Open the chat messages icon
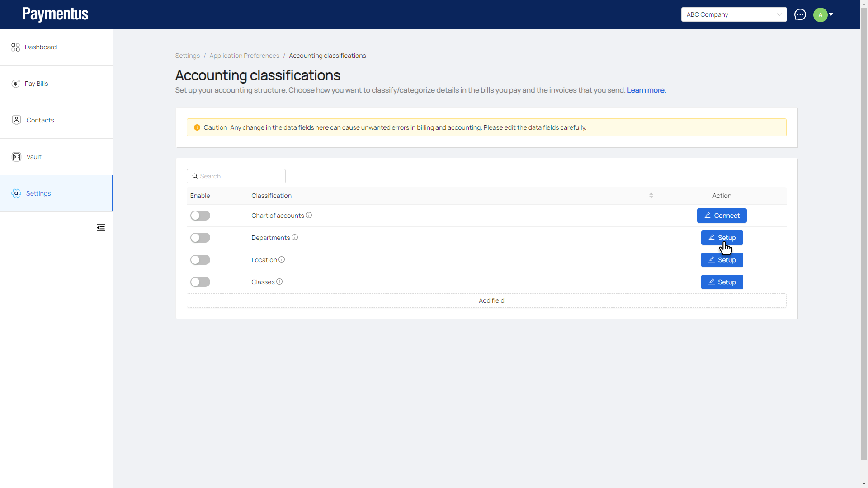Screen dimensions: 868x488 point(800,14)
